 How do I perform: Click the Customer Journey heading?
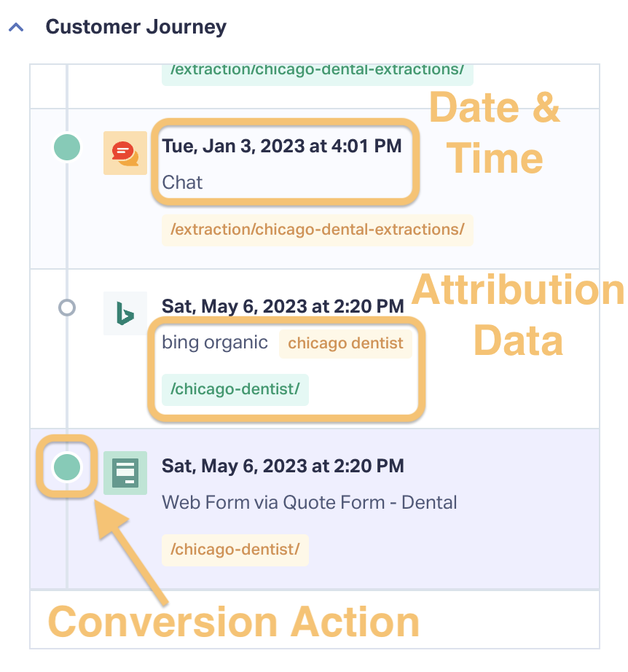point(136,27)
